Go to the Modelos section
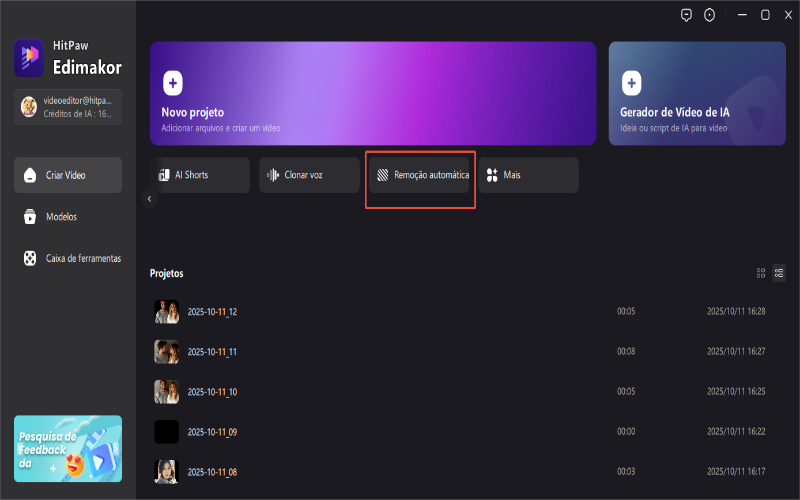 68,216
